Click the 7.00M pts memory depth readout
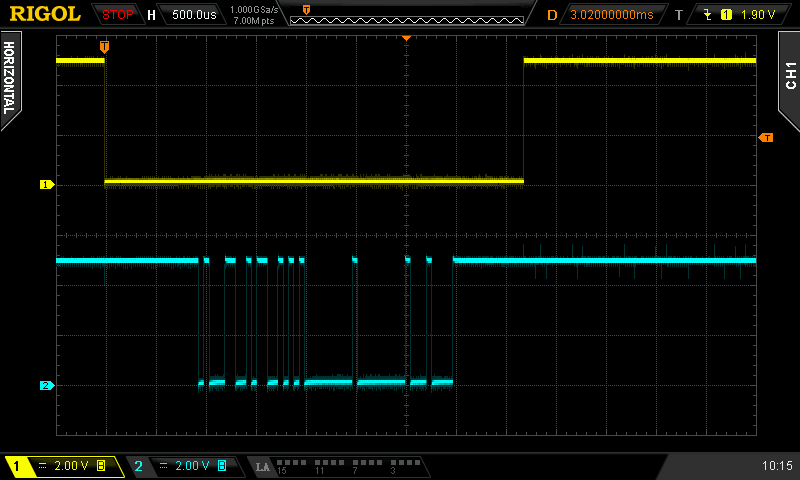This screenshot has width=800, height=480. pos(254,21)
